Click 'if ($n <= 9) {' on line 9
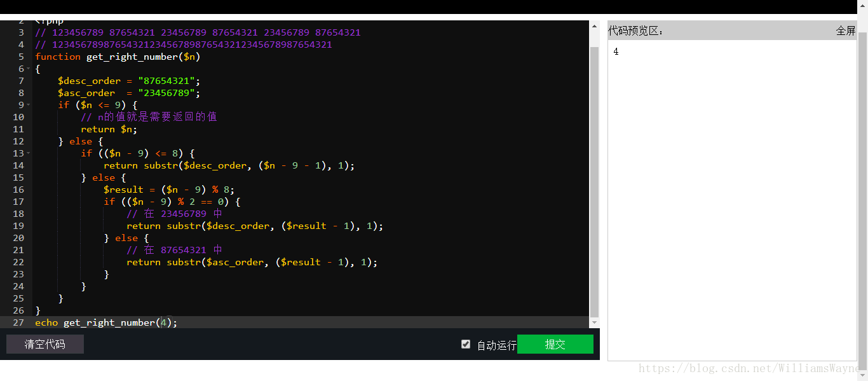The image size is (868, 381). coord(98,105)
